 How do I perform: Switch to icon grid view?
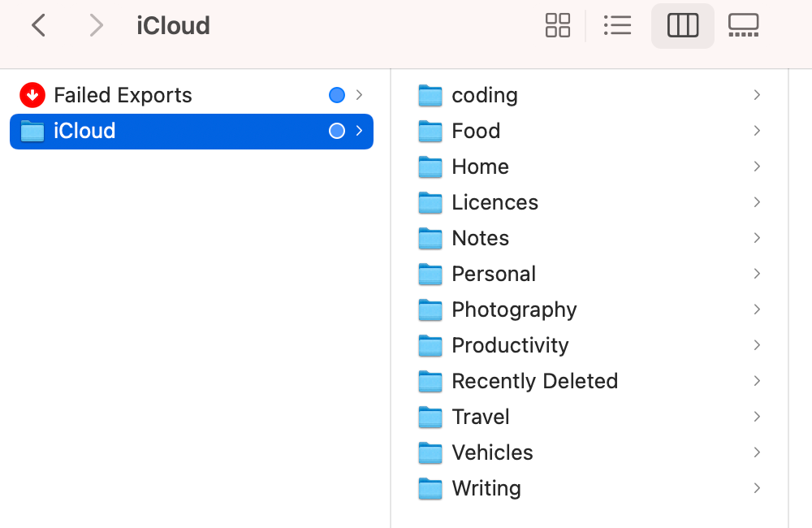(x=558, y=25)
